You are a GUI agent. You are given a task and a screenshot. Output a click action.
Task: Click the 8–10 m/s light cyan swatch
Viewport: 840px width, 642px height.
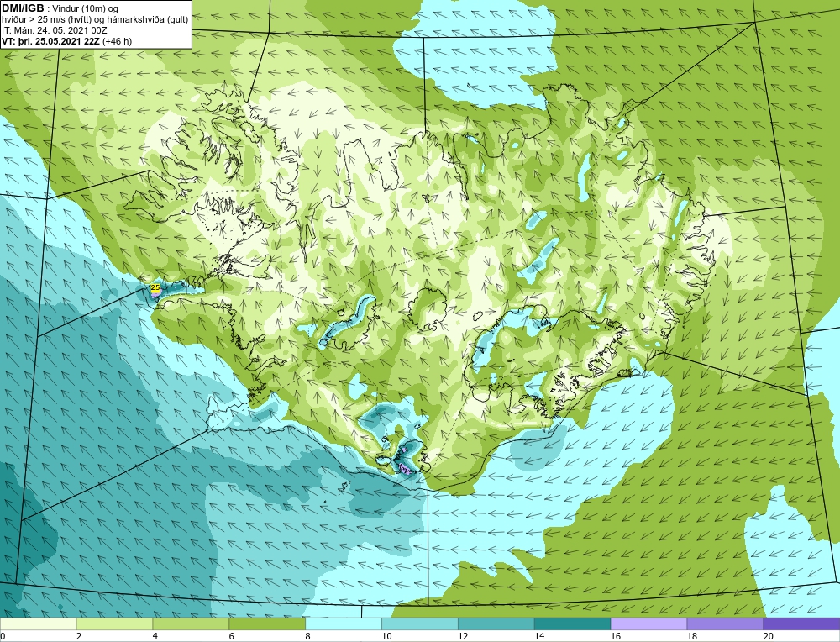pos(344,624)
